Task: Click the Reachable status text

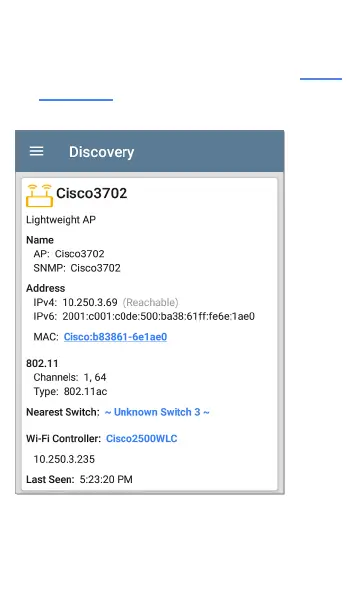Action: point(150,302)
